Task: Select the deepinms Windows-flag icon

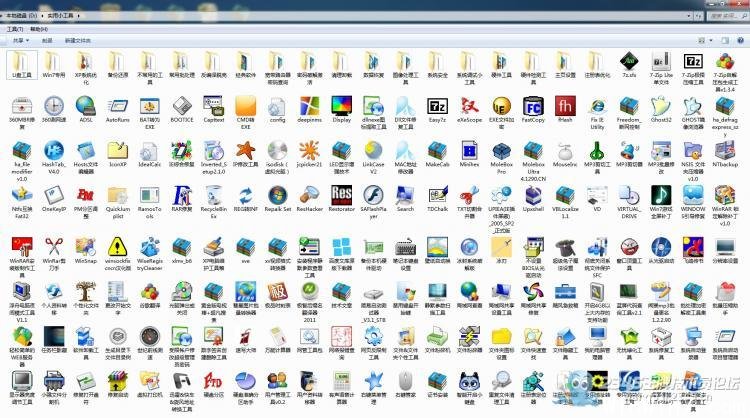Action: tap(309, 106)
